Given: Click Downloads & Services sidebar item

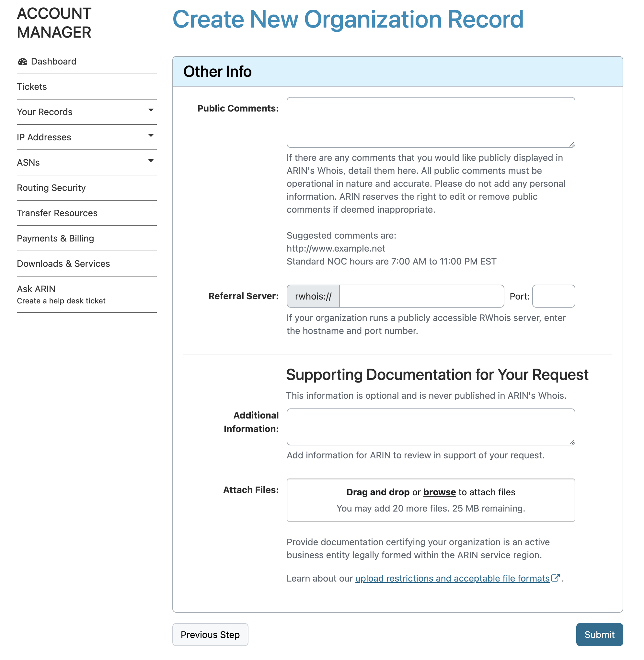Looking at the screenshot, I should click(x=63, y=263).
